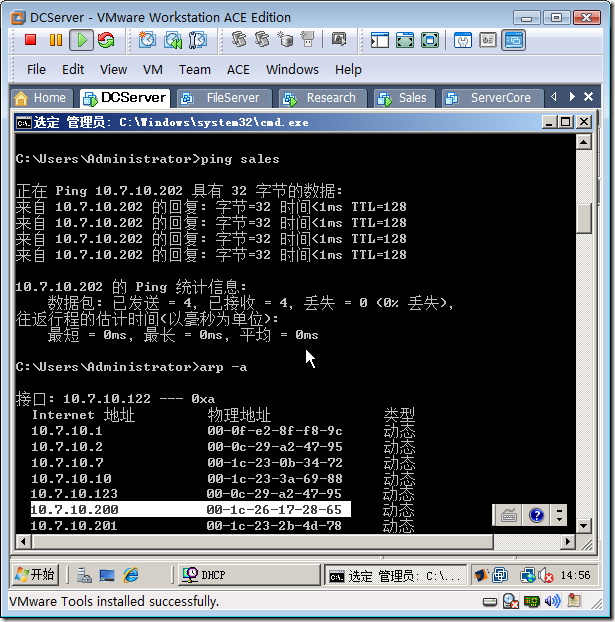The height and width of the screenshot is (622, 615).
Task: Open the View menu
Action: (113, 69)
